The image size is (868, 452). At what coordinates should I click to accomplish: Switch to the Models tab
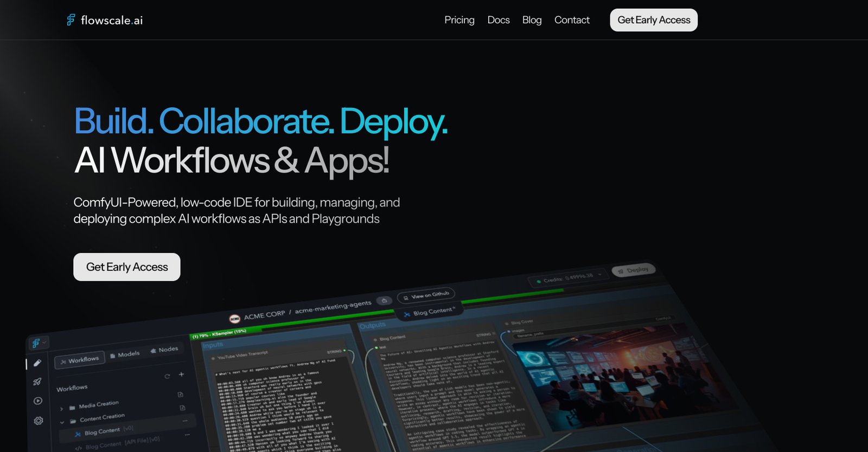(x=125, y=354)
